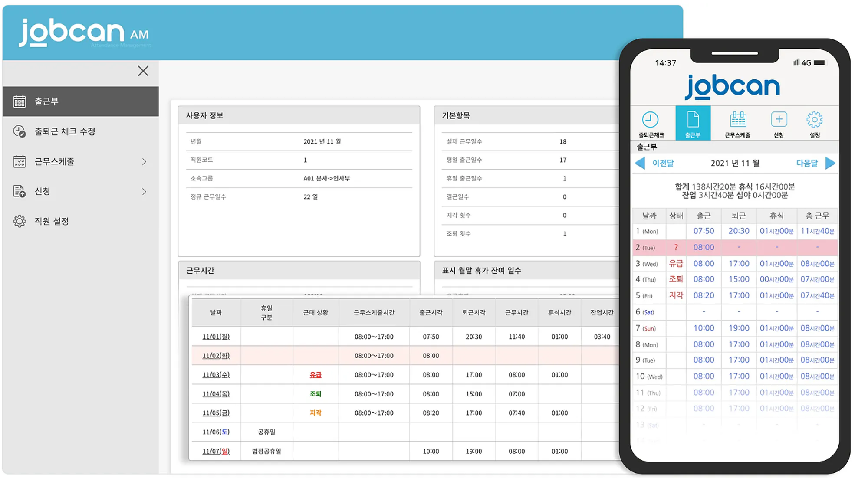The width and height of the screenshot is (868, 478).
Task: Click the jobcan AM logo in header
Action: point(85,33)
